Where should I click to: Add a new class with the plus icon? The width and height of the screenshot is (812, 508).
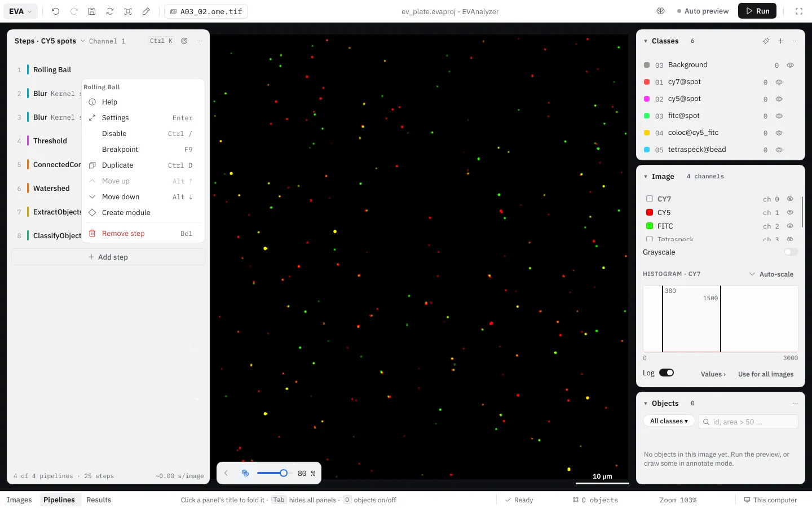(x=780, y=41)
